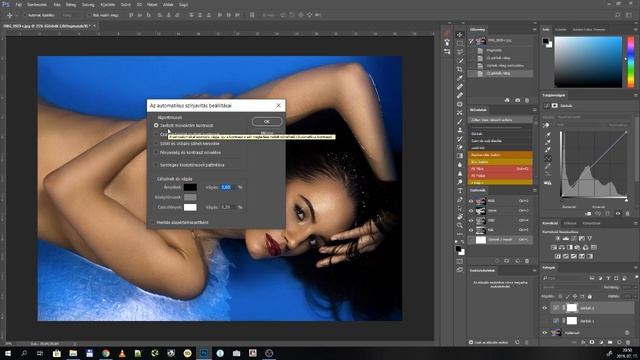Click the history panel camera snapshot icon
The image size is (640, 360).
[x=517, y=100]
